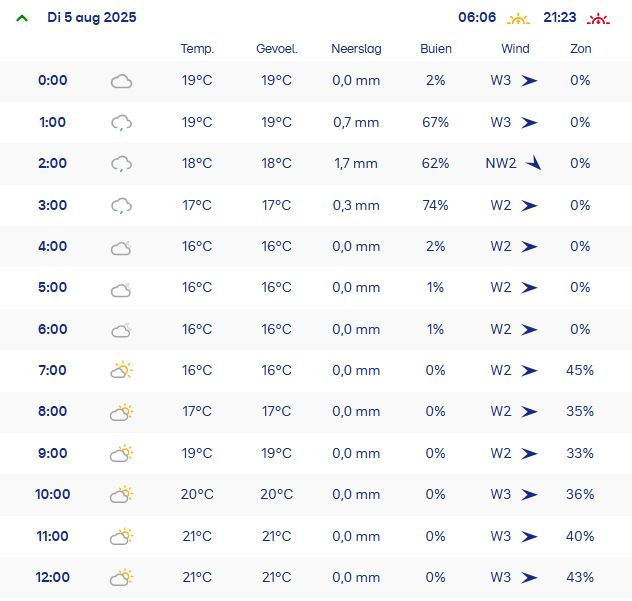Click the 45% sun value at 7:00
The width and height of the screenshot is (632, 601).
click(x=580, y=371)
